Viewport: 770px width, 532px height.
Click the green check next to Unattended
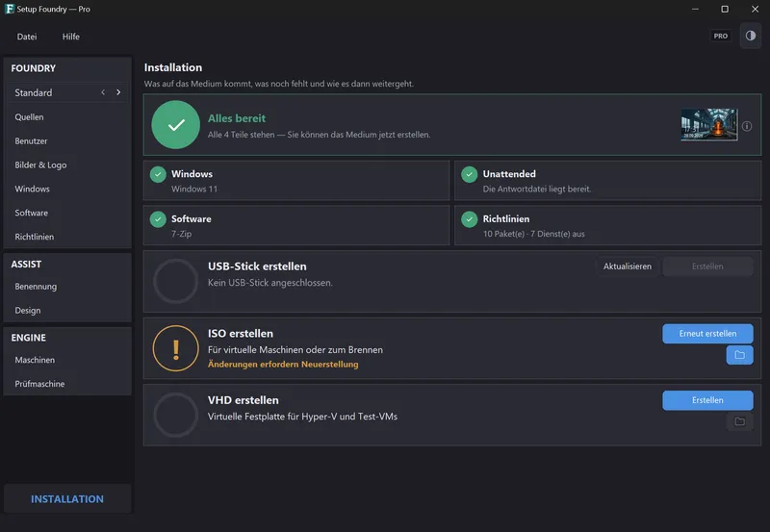470,174
